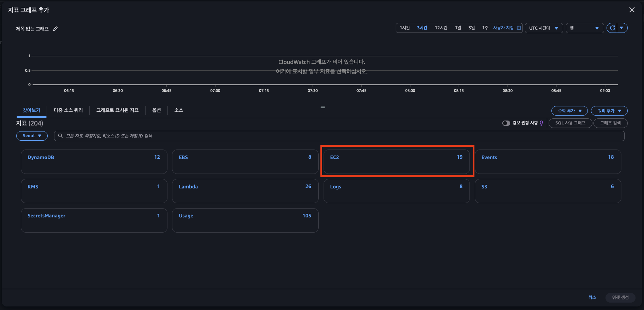Select the 1시간 time range

pos(404,28)
